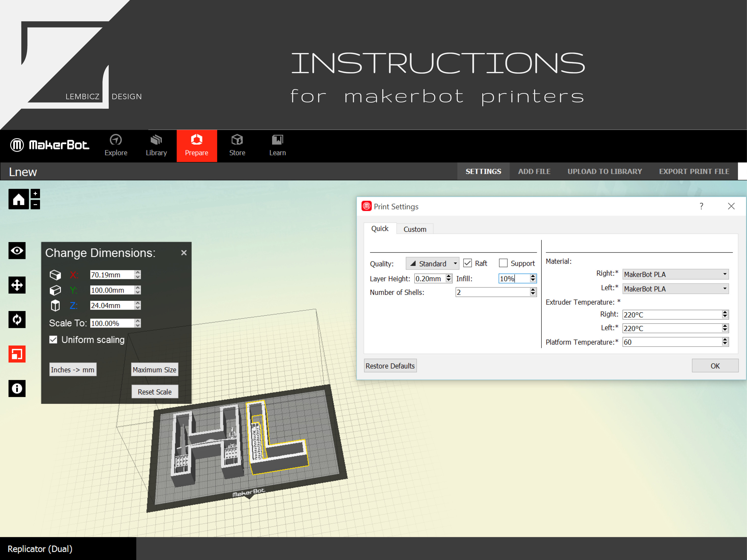This screenshot has width=747, height=560.
Task: Click the Inches -> mm button
Action: pyautogui.click(x=73, y=370)
